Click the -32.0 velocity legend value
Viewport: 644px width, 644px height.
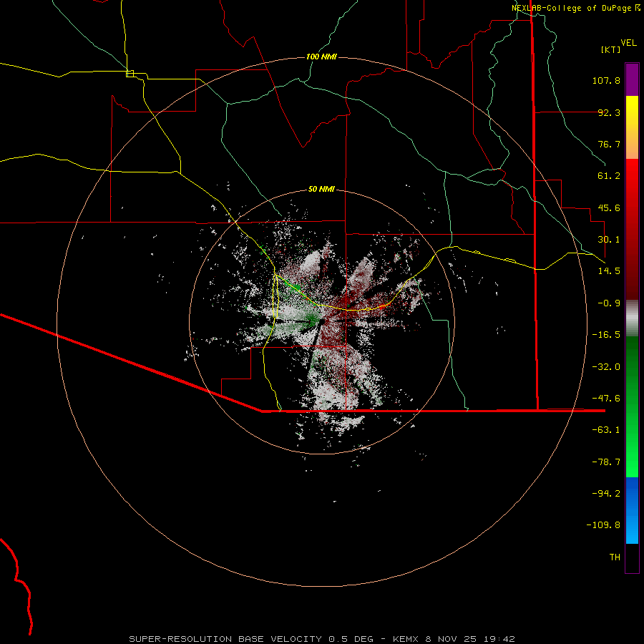(606, 367)
